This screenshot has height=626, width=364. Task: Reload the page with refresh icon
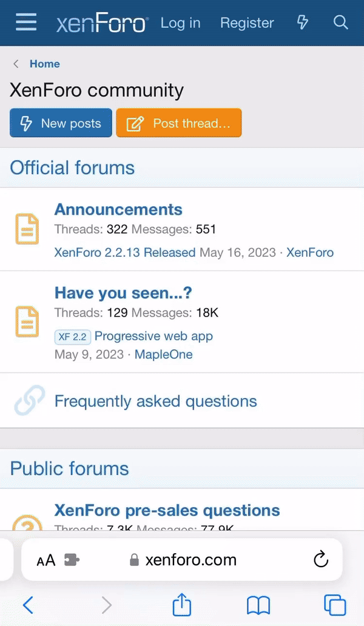coord(321,559)
